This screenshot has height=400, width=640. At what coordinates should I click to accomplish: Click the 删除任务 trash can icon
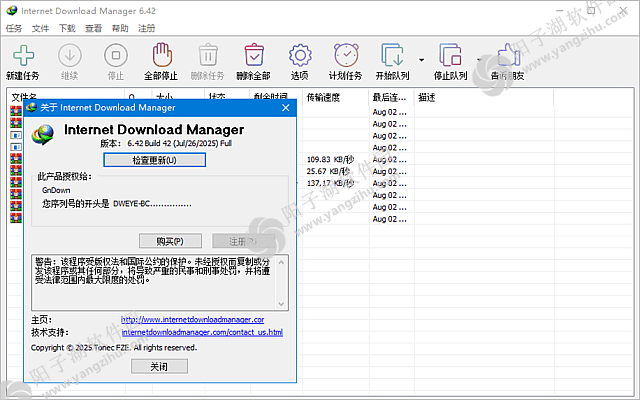208,55
